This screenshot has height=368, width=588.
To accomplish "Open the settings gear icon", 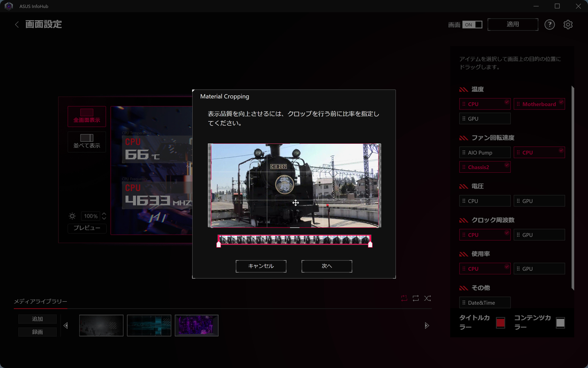I will coord(568,25).
